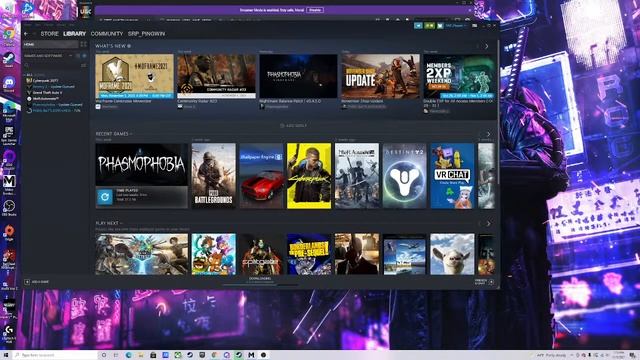Open the VRChat cover
The height and width of the screenshot is (360, 640).
tap(452, 176)
